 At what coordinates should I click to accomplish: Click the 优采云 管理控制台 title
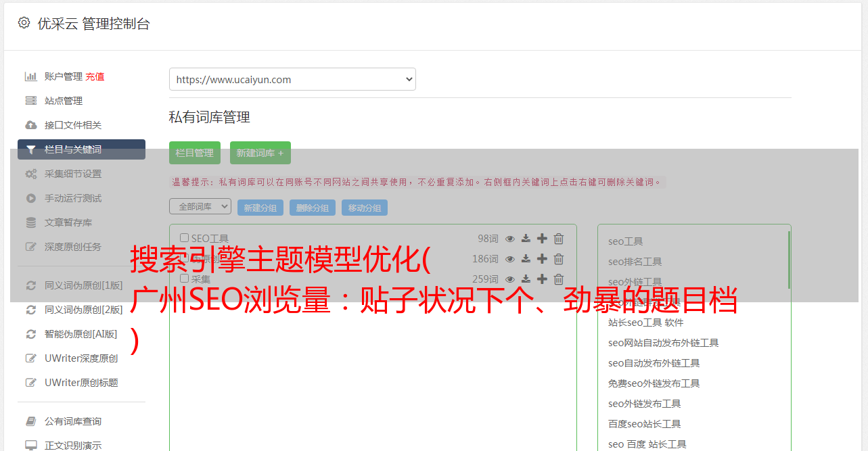click(x=93, y=24)
